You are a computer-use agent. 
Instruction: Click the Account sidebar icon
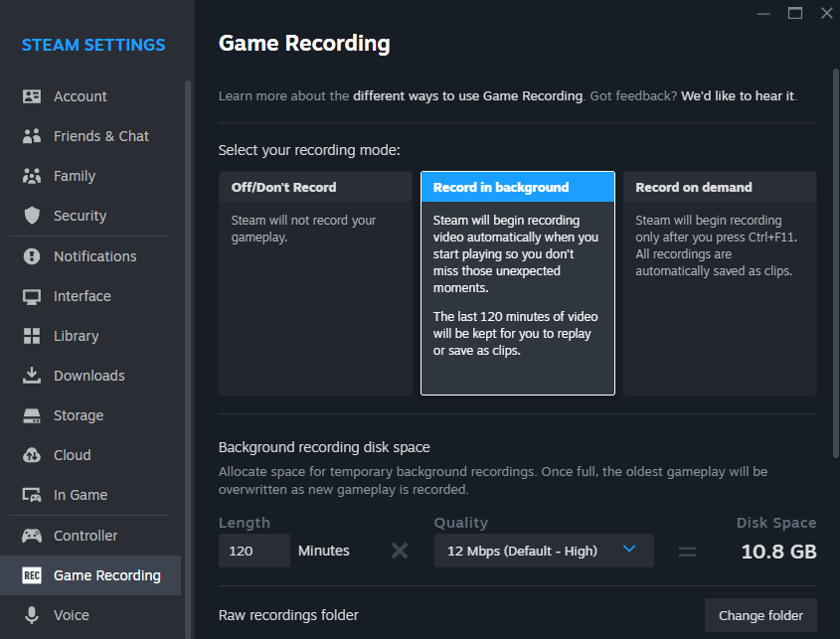(x=32, y=96)
